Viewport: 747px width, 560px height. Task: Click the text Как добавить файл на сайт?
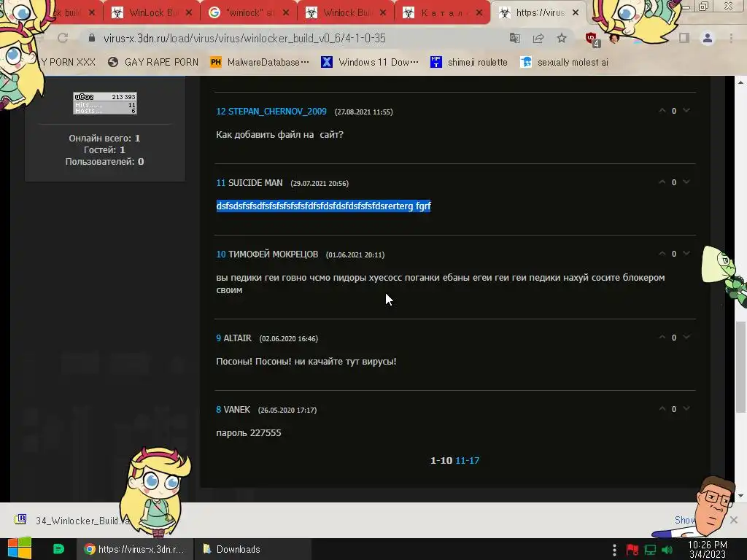(279, 135)
